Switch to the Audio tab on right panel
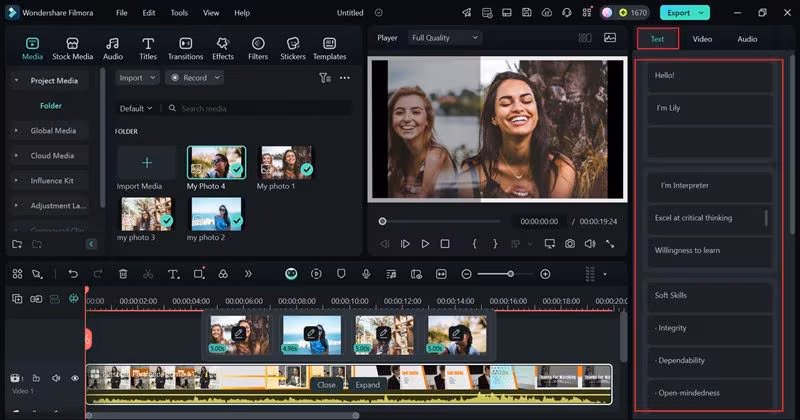The width and height of the screenshot is (800, 420). coord(747,39)
